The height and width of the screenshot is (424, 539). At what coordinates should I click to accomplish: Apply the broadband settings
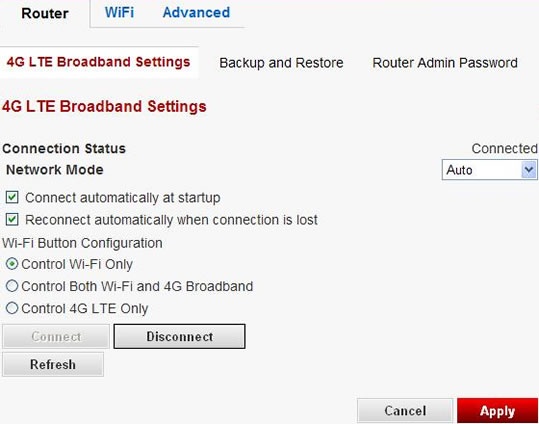coord(497,411)
